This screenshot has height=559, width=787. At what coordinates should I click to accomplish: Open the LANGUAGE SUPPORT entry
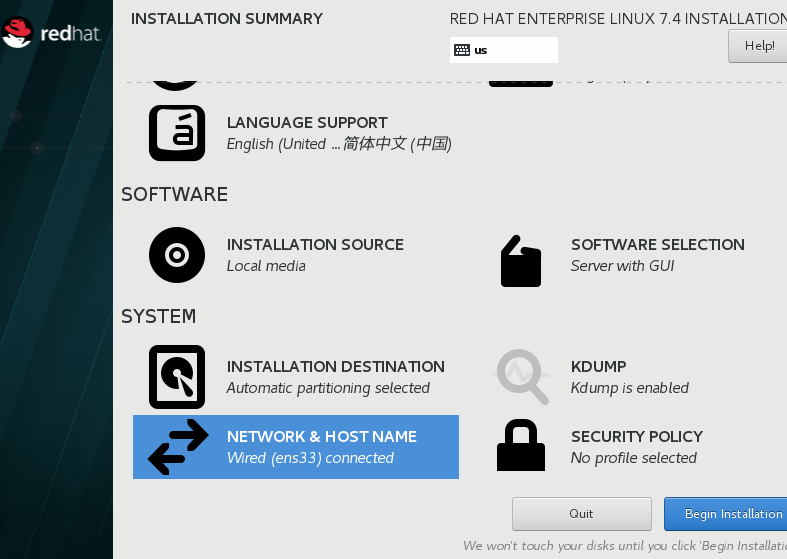(307, 122)
